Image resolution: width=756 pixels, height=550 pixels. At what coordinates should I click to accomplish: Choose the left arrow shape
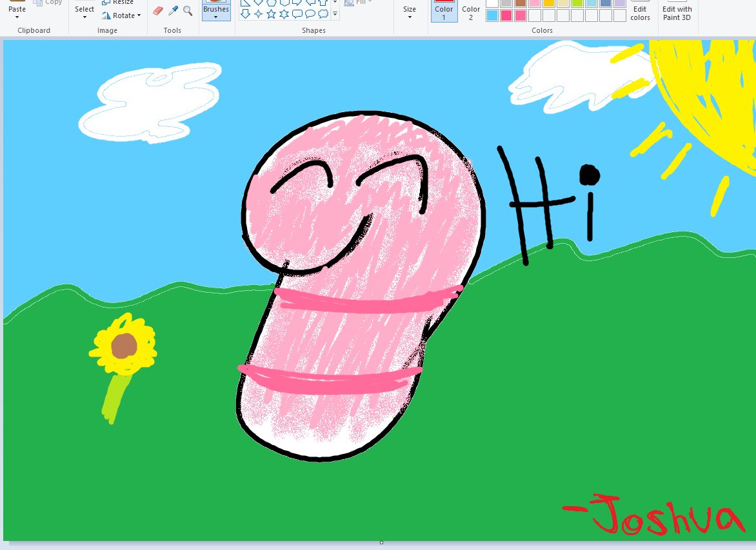[x=310, y=3]
